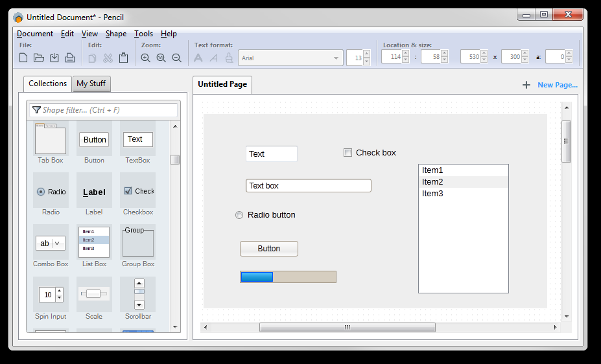Click the Shape filter search field

(104, 110)
